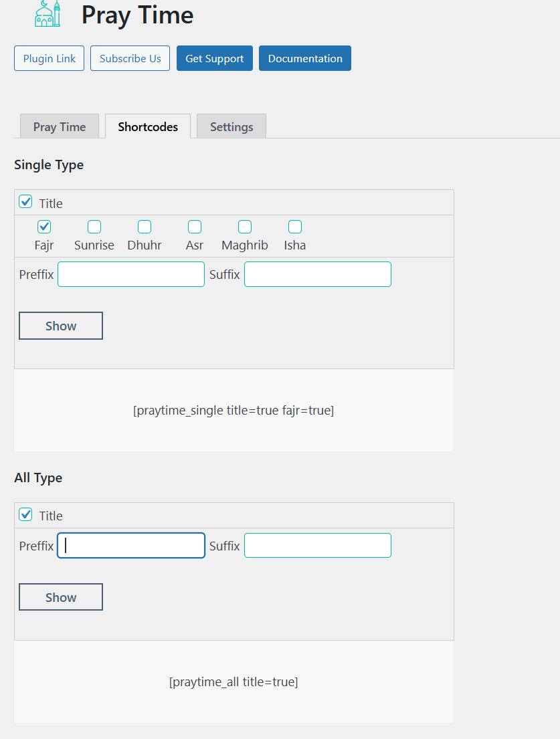Check the Isha checkbox
This screenshot has height=739, width=560.
pyautogui.click(x=295, y=227)
